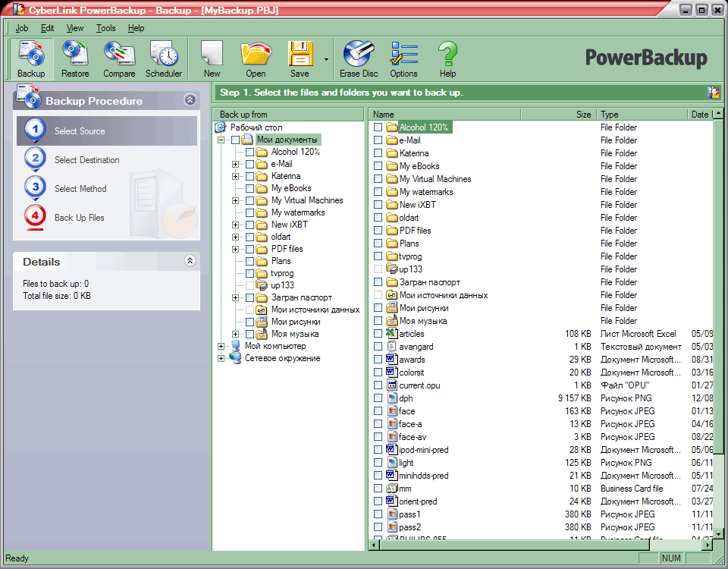Open the Tools menu
The height and width of the screenshot is (569, 728).
click(105, 28)
